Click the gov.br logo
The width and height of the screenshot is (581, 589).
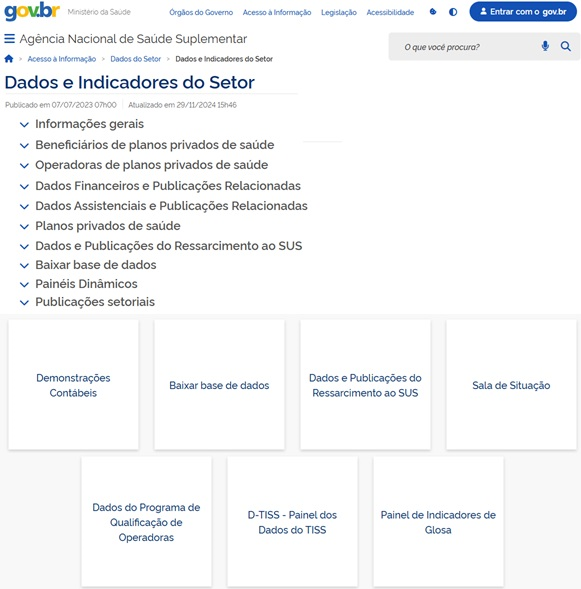[32, 11]
